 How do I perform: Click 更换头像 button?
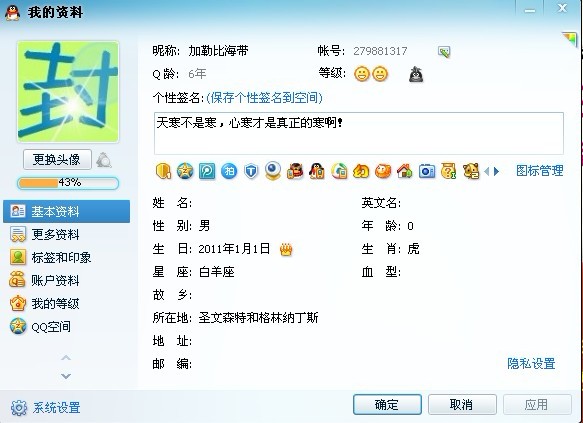coord(57,160)
